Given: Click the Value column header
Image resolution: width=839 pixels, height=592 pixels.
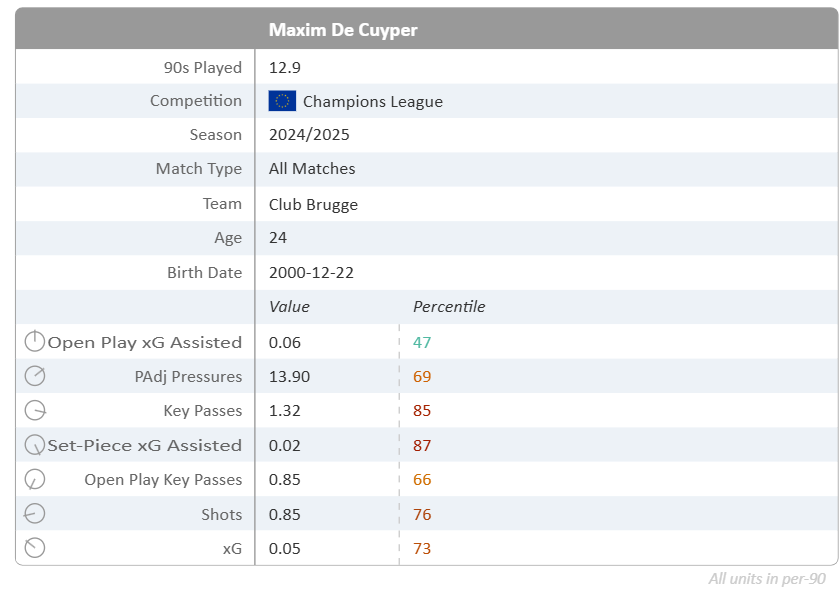Looking at the screenshot, I should pos(289,307).
